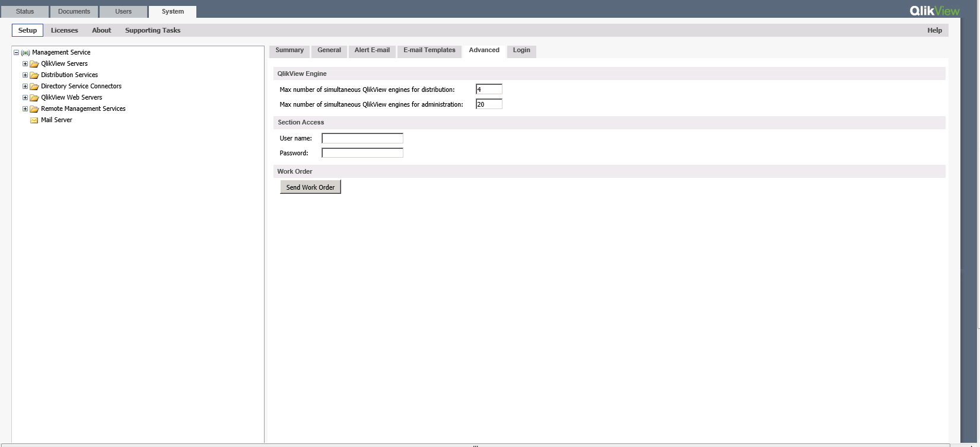Switch to the Status tab
Image resolution: width=980 pixels, height=447 pixels.
click(25, 12)
